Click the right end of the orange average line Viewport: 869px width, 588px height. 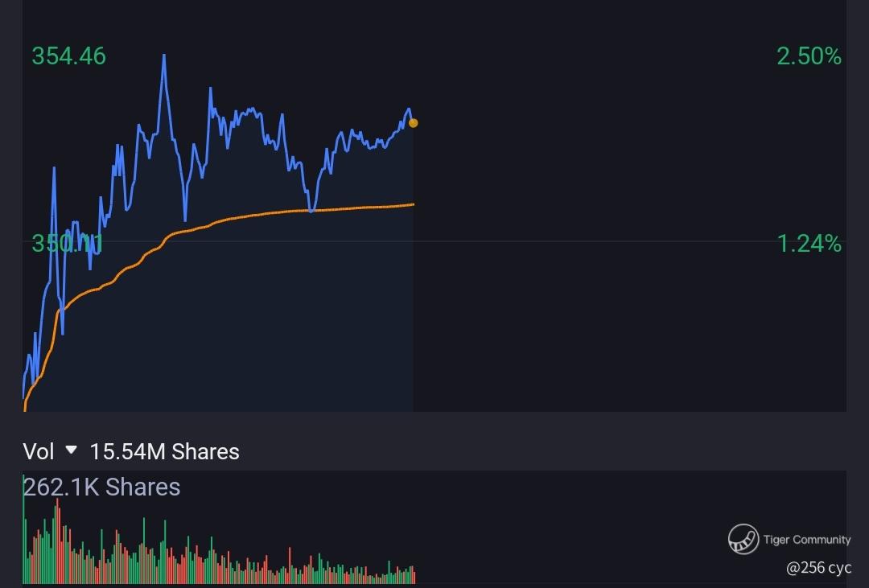coord(413,204)
